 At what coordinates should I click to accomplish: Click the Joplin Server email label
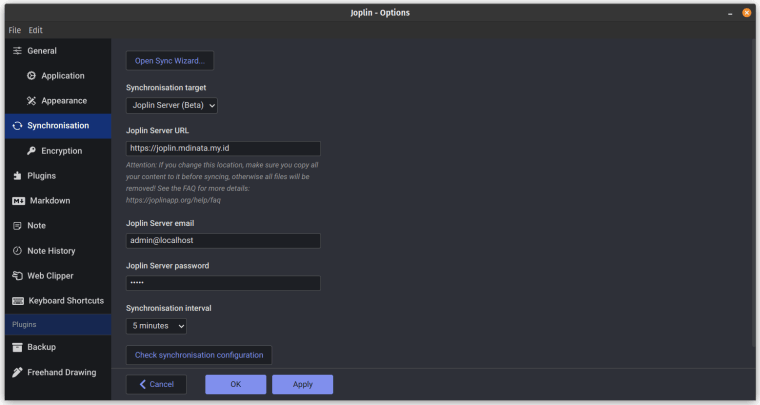click(x=160, y=223)
